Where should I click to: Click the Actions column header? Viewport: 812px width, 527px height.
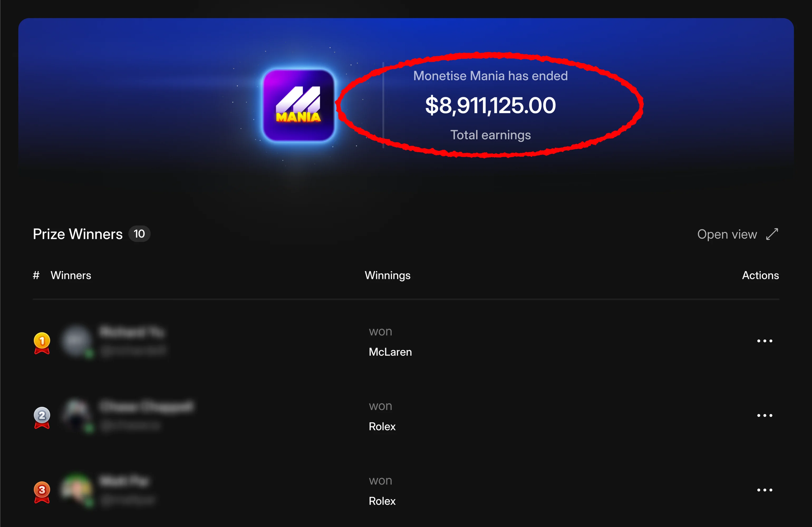[761, 275]
